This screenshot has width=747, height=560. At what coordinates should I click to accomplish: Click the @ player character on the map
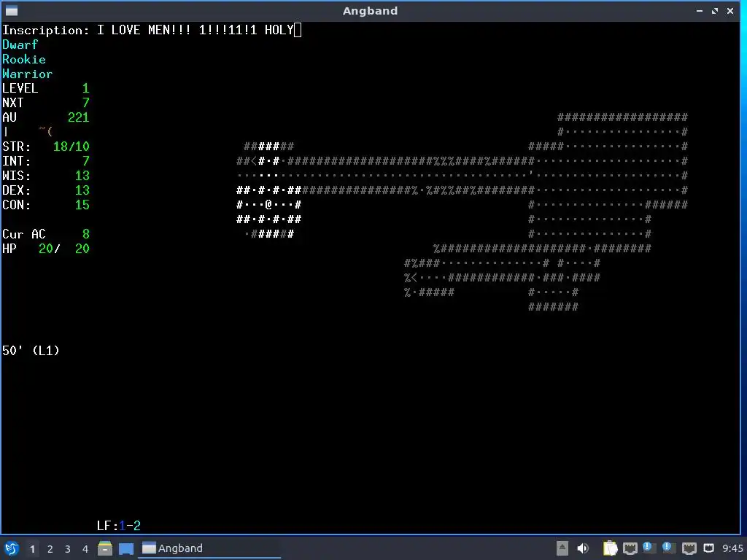[268, 205]
